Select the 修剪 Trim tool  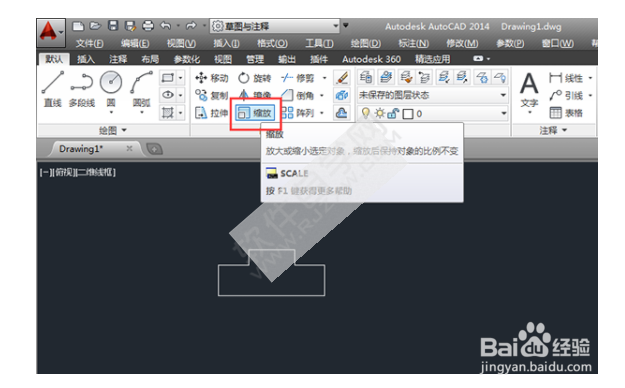[x=298, y=78]
